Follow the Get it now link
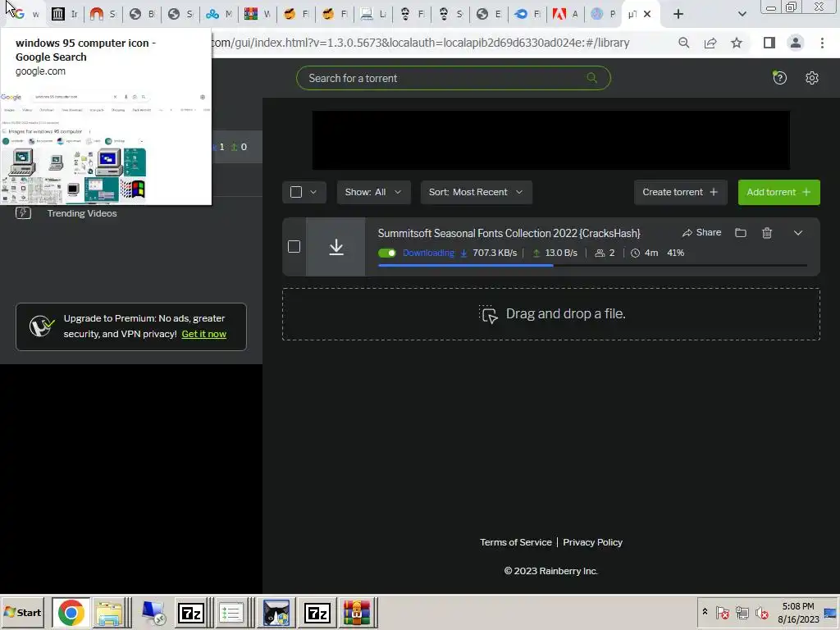840x630 pixels. (x=203, y=334)
